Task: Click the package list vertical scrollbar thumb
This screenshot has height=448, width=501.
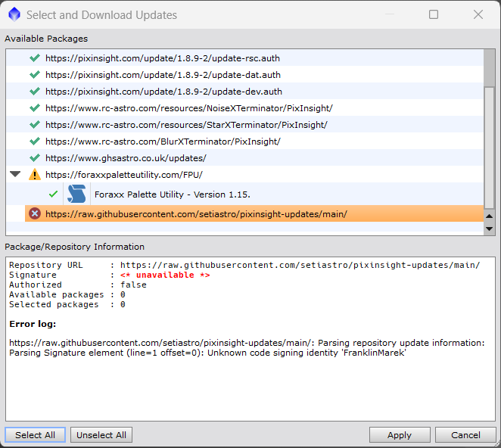Action: (489, 147)
